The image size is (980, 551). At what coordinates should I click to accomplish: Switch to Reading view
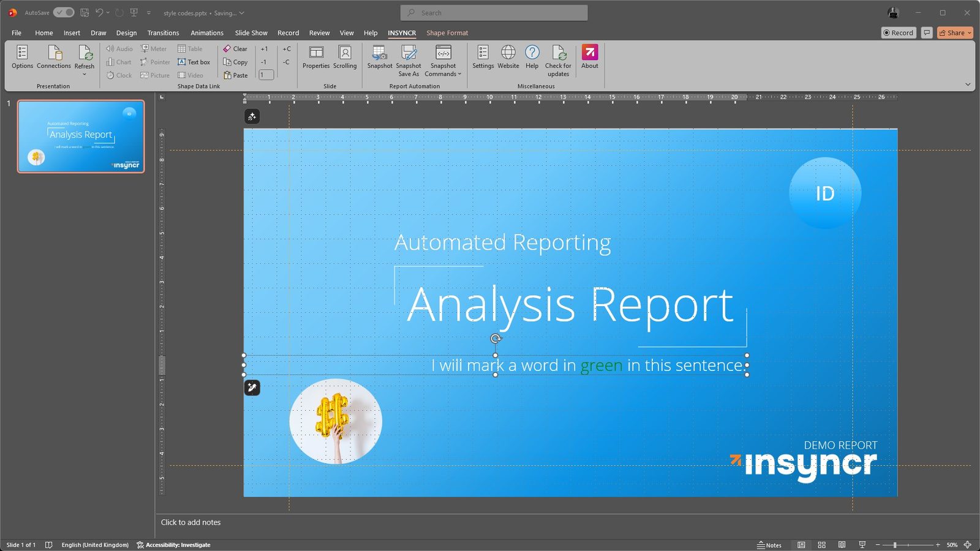point(842,545)
